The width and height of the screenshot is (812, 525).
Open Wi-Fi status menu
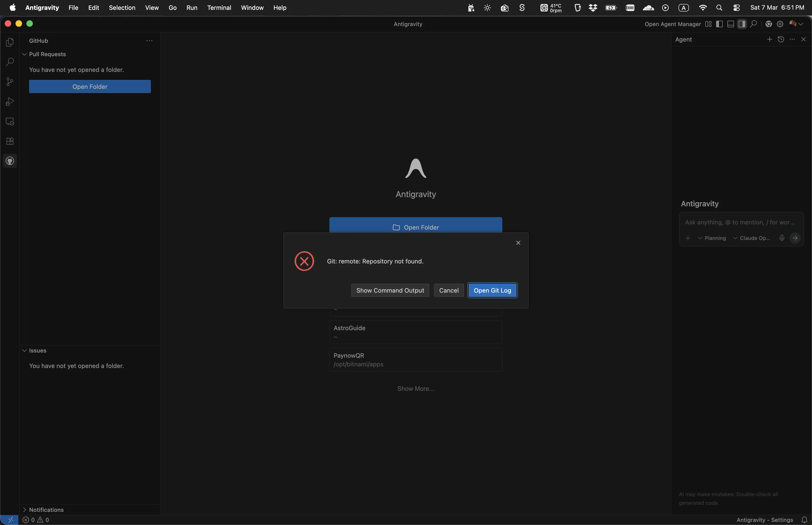703,8
